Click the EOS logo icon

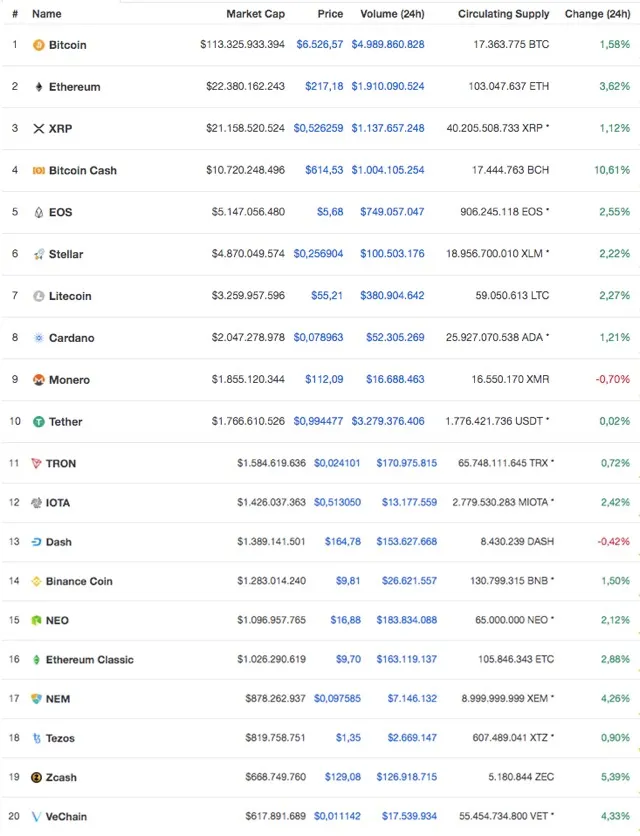(x=38, y=212)
